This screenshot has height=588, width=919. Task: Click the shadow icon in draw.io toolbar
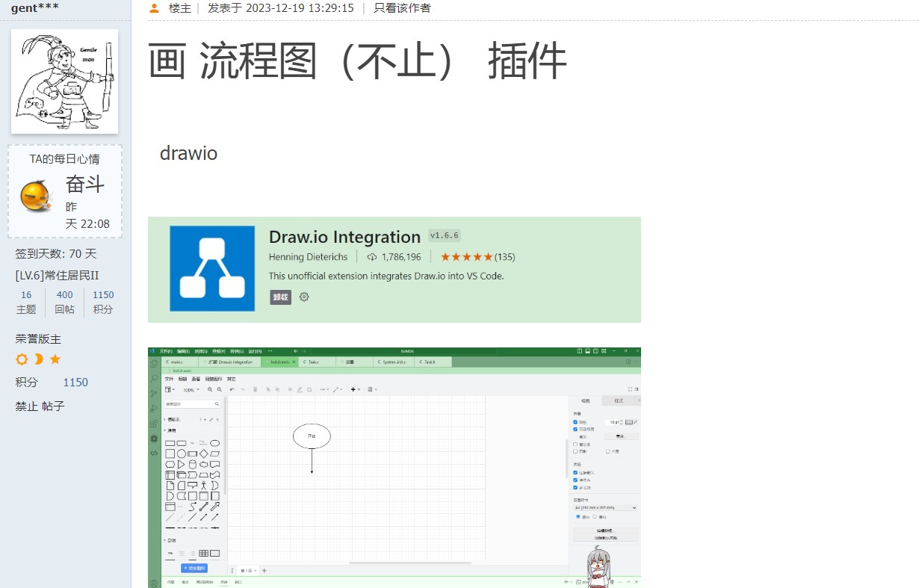point(309,389)
